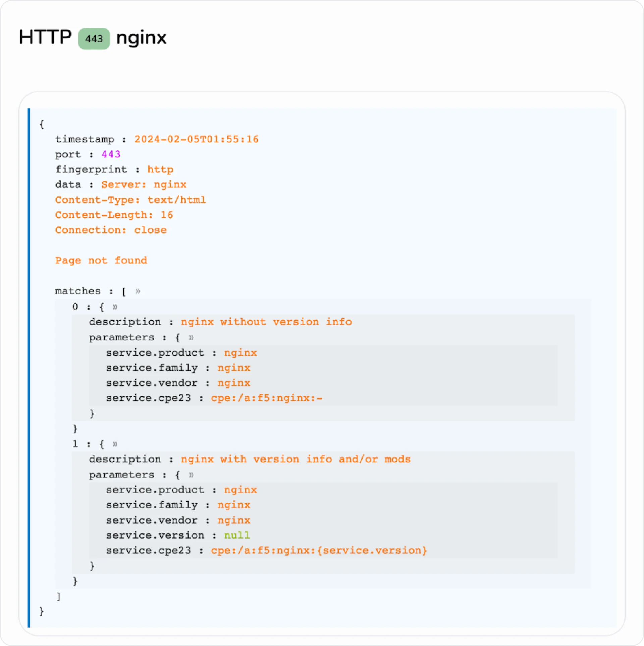This screenshot has height=646, width=644.
Task: Click service.product value in match 1
Action: pos(240,490)
